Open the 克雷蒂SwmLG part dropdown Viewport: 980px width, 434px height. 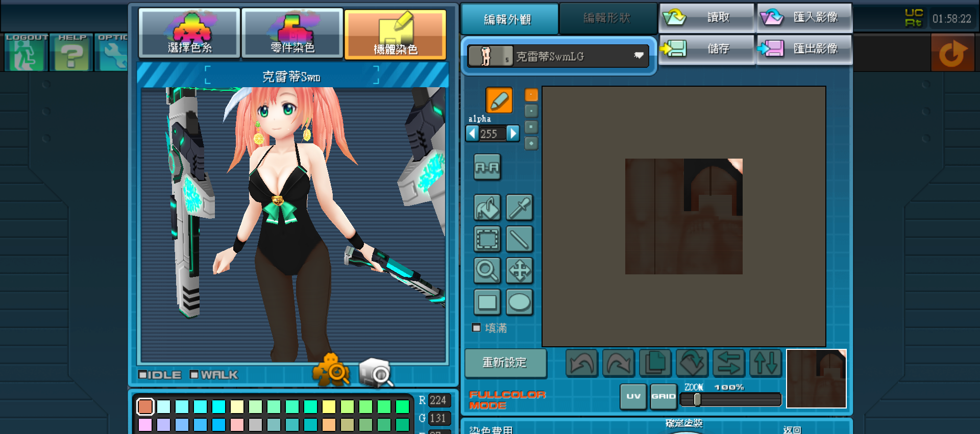[x=558, y=56]
